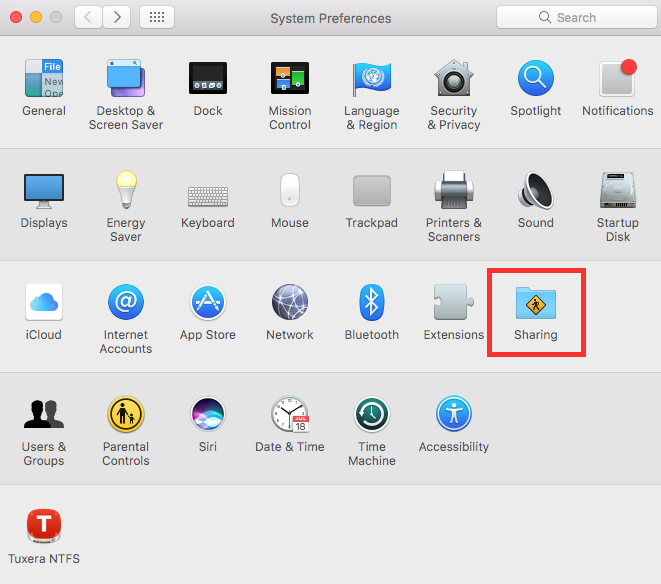The width and height of the screenshot is (661, 584).
Task: Focus the Search field
Action: coord(577,17)
